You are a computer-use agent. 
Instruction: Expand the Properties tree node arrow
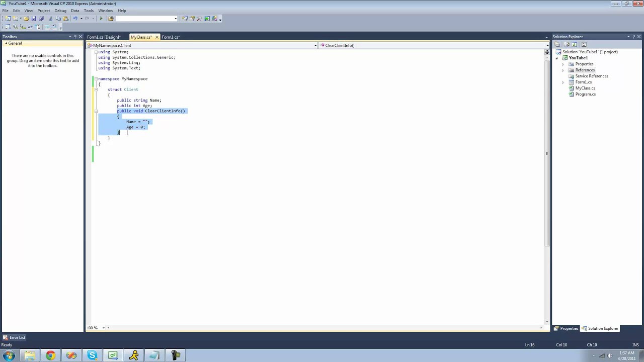click(563, 64)
